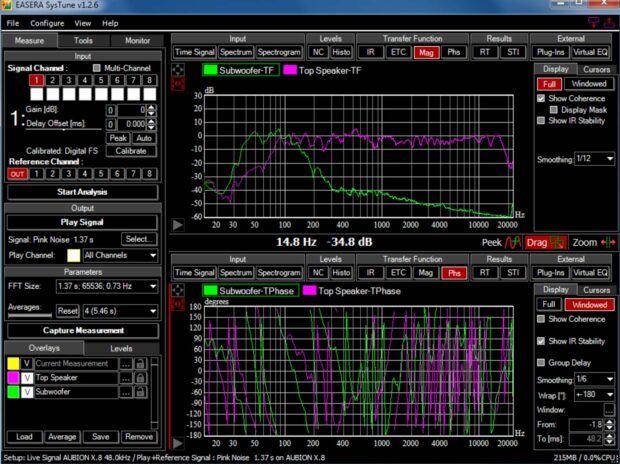Screen dimensions: 620x464
Task: Activate the Drag cursor mode
Action: (545, 242)
